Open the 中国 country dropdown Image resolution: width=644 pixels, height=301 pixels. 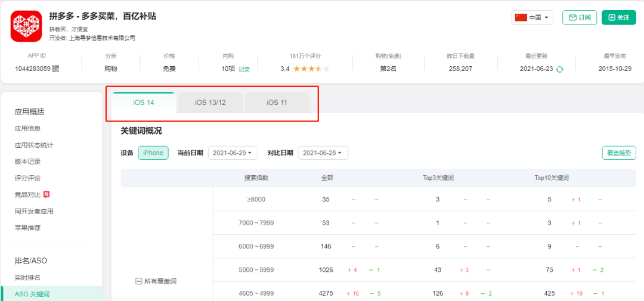(532, 17)
